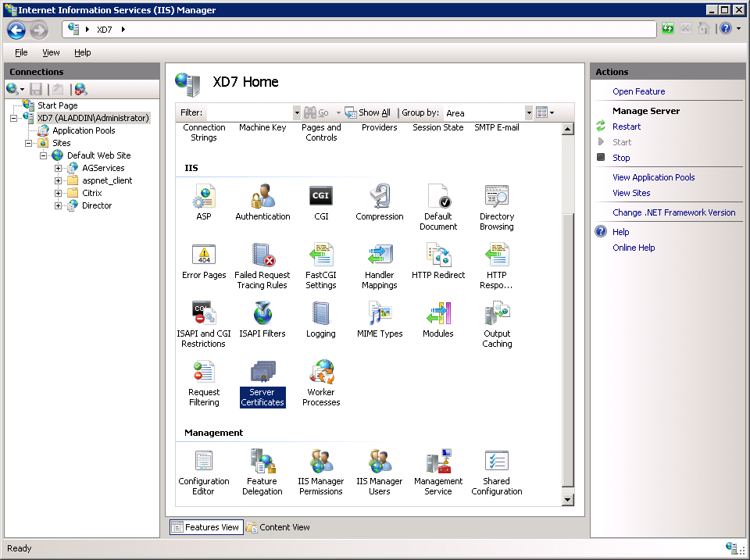Select FastCGI Settings icon

pyautogui.click(x=321, y=266)
